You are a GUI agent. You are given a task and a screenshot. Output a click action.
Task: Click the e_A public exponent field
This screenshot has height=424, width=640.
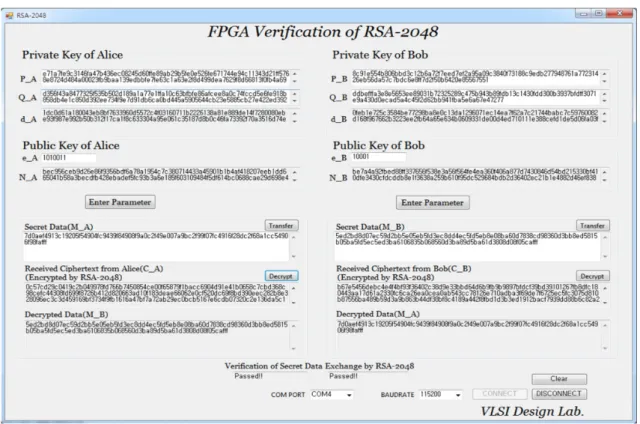coord(69,158)
